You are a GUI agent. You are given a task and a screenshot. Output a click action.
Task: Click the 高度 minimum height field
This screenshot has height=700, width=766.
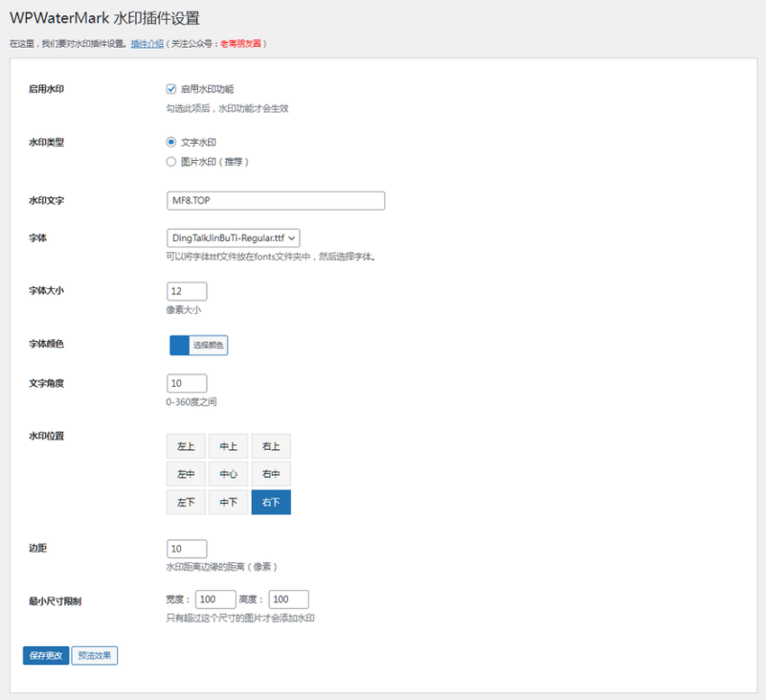tap(289, 599)
